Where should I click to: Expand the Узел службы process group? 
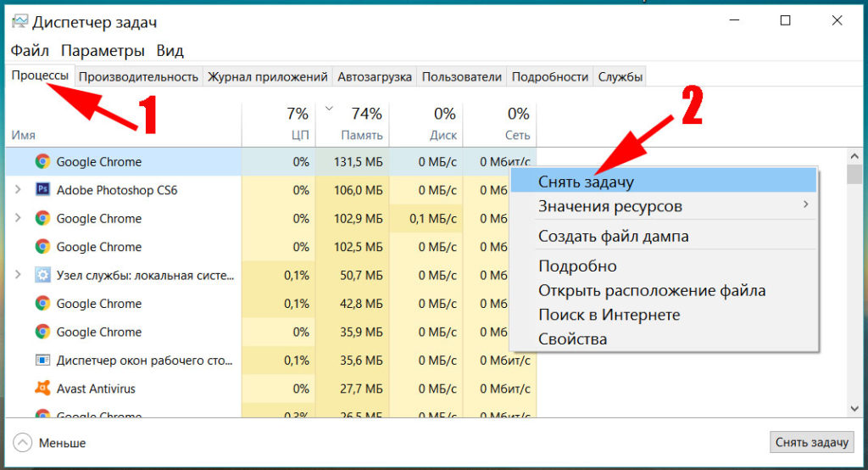click(x=19, y=275)
